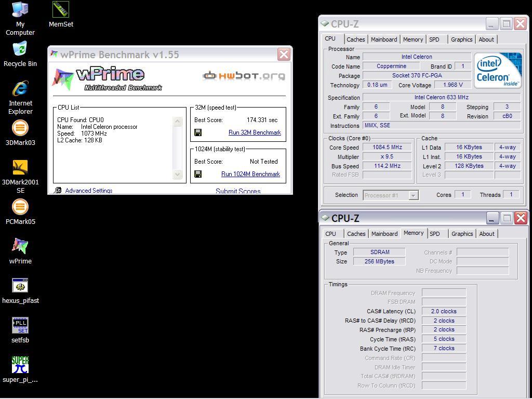The width and height of the screenshot is (532, 399).
Task: Click the upper CPU-Z title bar icon
Action: coord(325,23)
